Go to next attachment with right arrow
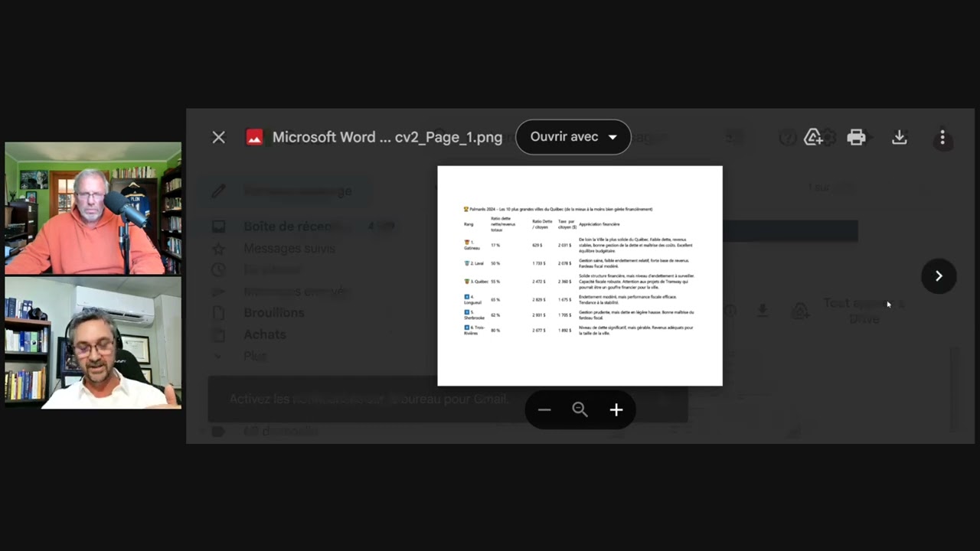The height and width of the screenshot is (551, 980). click(x=938, y=275)
